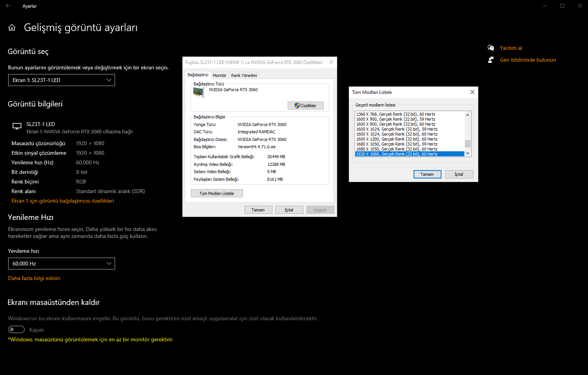Image resolution: width=588 pixels, height=375 pixels.
Task: Select 1600 X 900, 59 Hertz mode
Action: click(410, 119)
